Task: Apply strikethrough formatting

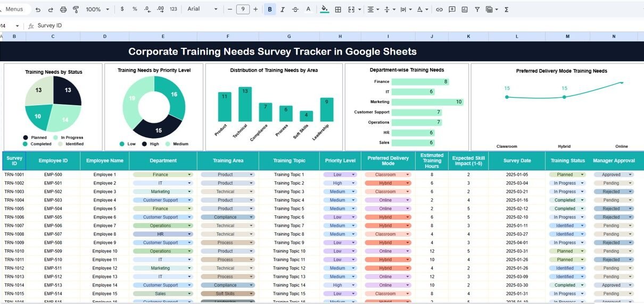Action: 295,10
